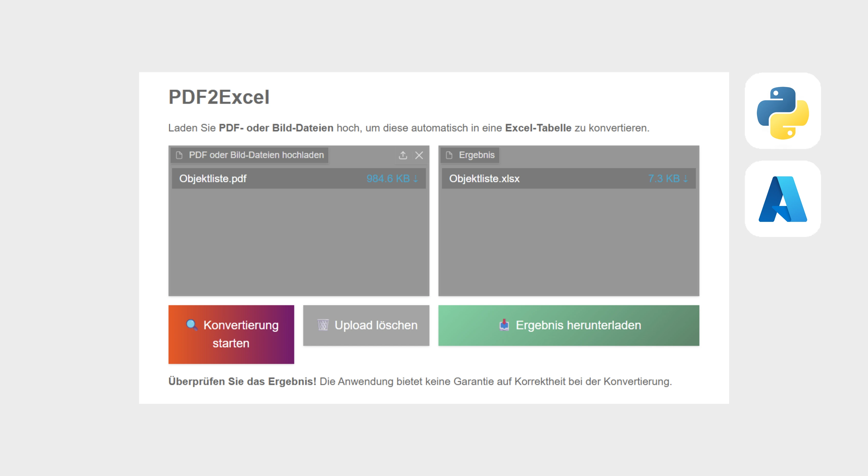Click the trash basket icon beside Upload löschen
The height and width of the screenshot is (476, 868).
coord(323,325)
